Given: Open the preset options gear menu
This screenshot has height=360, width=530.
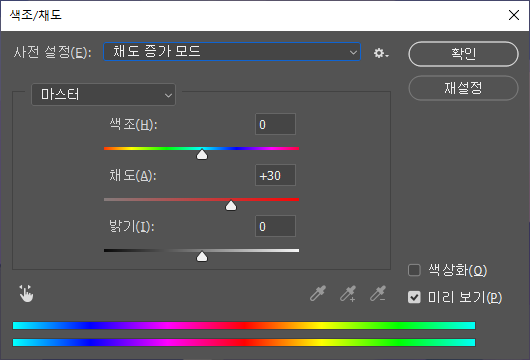Looking at the screenshot, I should coord(381,53).
